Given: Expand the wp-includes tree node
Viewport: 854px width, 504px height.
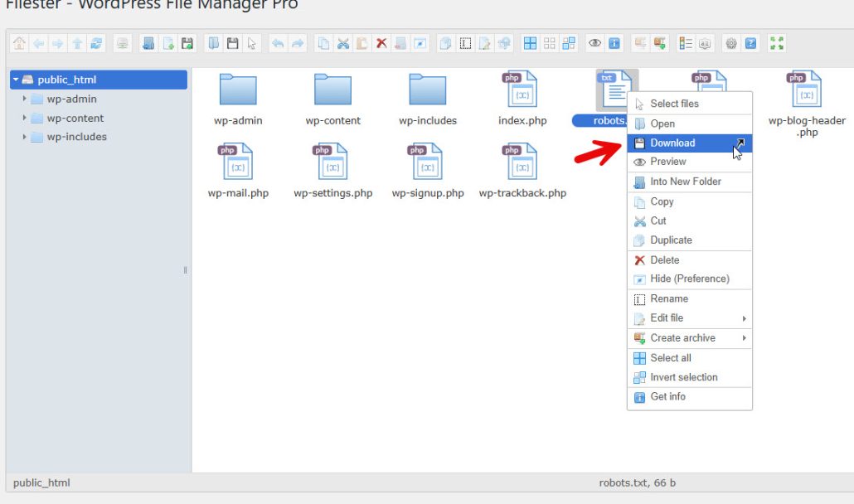Looking at the screenshot, I should (x=24, y=137).
